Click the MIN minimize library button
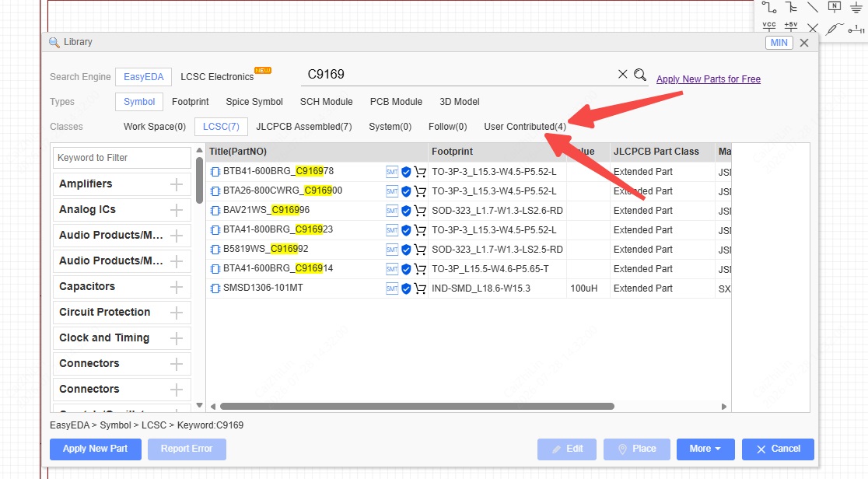This screenshot has height=479, width=868. [779, 43]
